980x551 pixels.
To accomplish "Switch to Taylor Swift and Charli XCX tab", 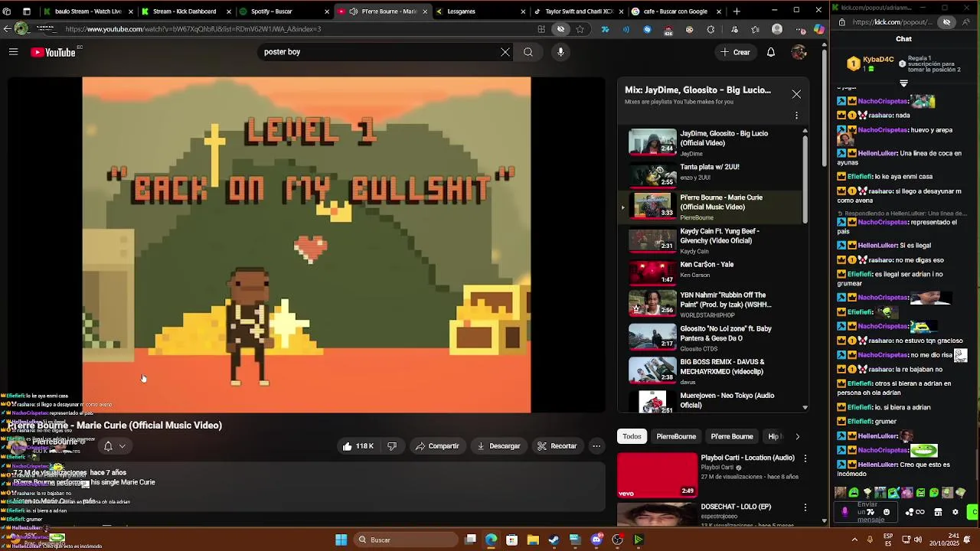I will point(578,11).
